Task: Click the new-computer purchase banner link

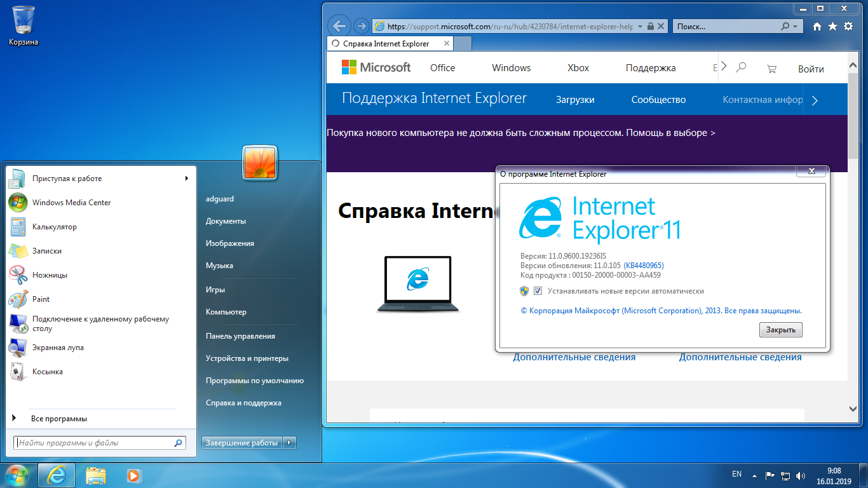Action: [x=521, y=133]
